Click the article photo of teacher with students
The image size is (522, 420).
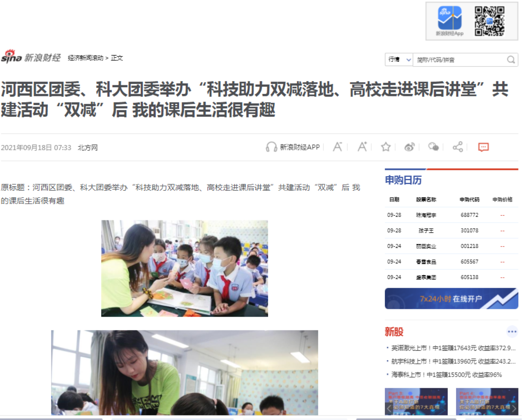(x=184, y=268)
